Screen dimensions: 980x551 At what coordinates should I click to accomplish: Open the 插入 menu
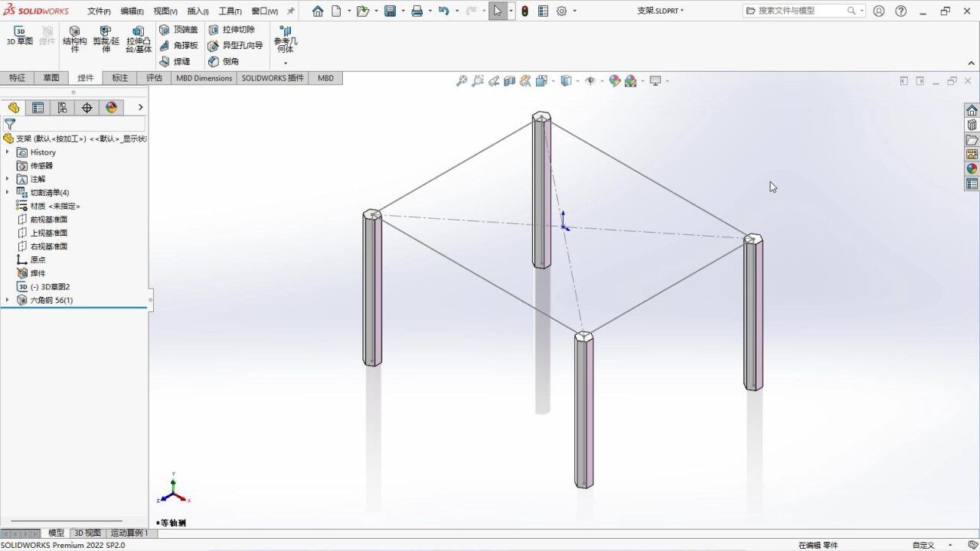197,11
